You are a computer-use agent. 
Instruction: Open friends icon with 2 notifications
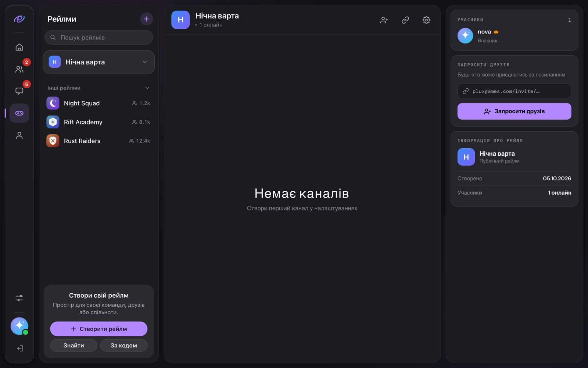point(19,69)
